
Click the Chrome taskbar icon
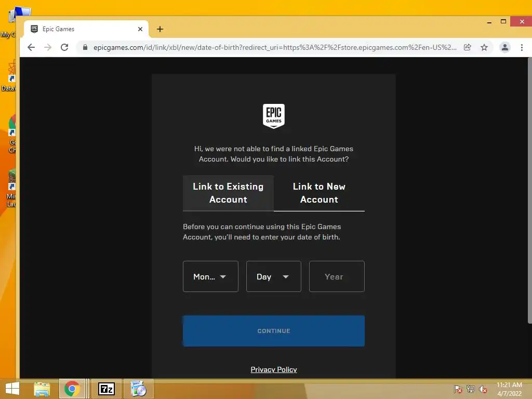click(x=72, y=389)
